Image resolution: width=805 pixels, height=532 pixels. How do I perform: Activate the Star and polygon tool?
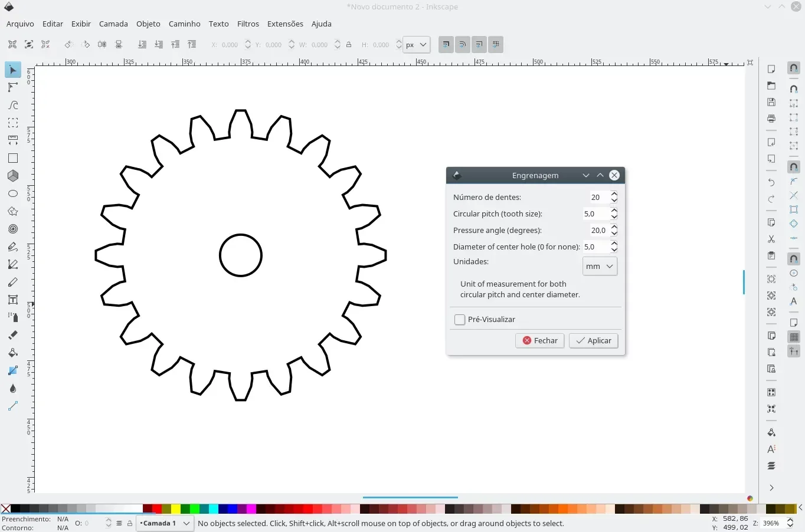pos(12,211)
